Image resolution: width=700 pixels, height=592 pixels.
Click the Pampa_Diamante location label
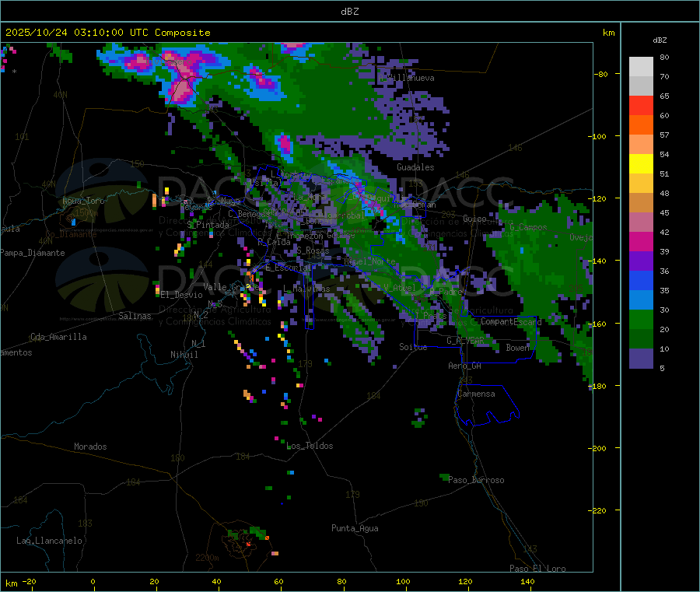click(33, 253)
